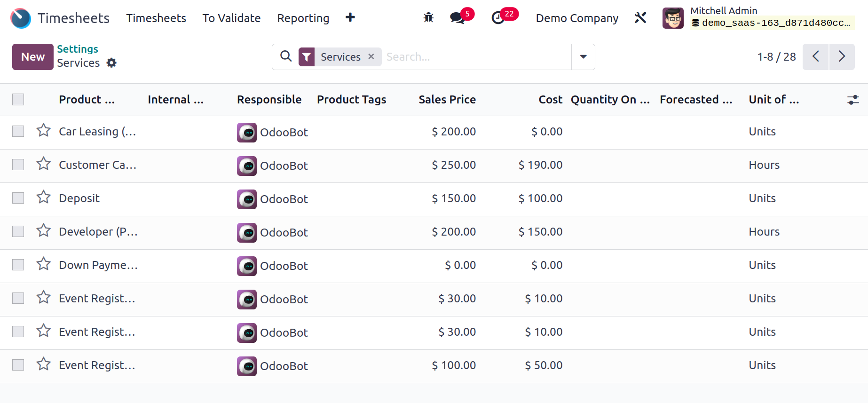Open the activities clock icon
Viewport: 868px width, 403px height.
(x=498, y=18)
